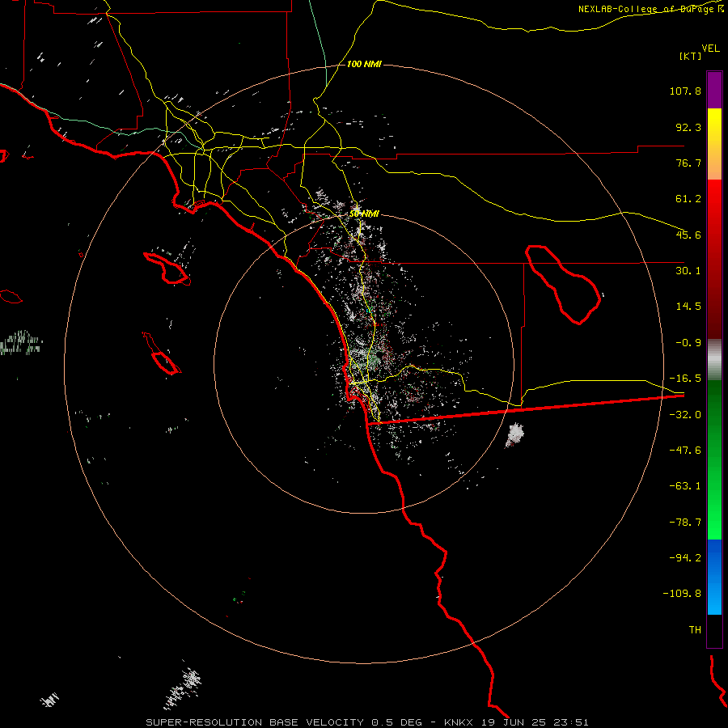Click the -47.6 legend value
This screenshot has width=728, height=728.
[x=685, y=451]
